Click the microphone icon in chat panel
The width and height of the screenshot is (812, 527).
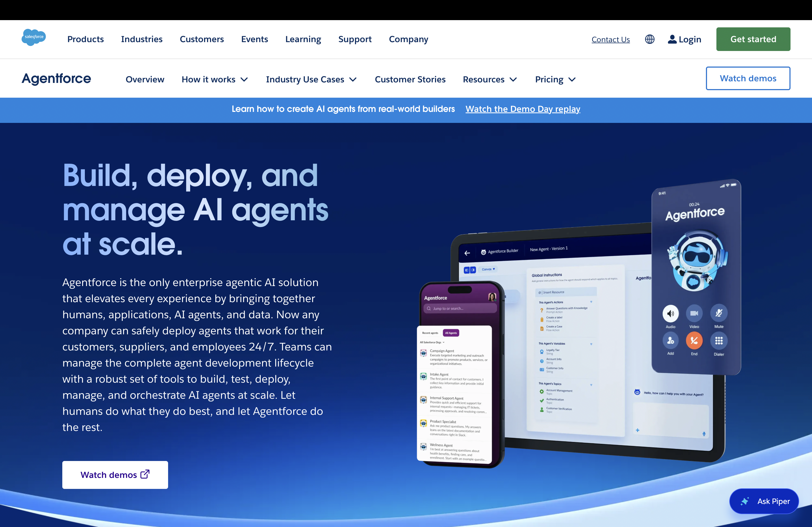pos(704,434)
